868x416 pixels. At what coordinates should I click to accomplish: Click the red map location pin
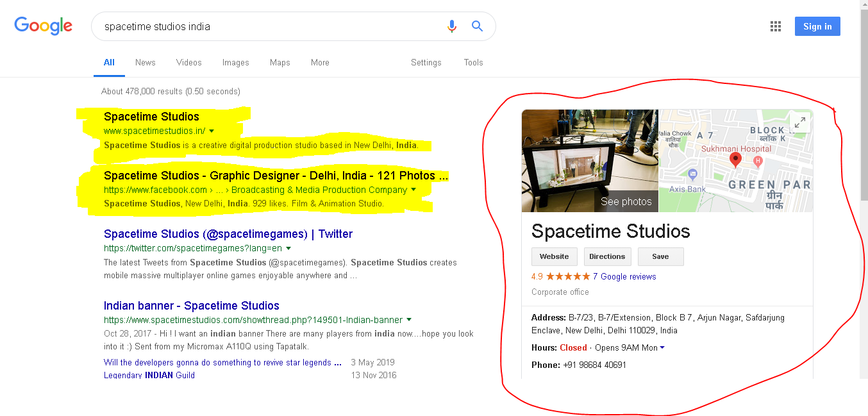736,160
